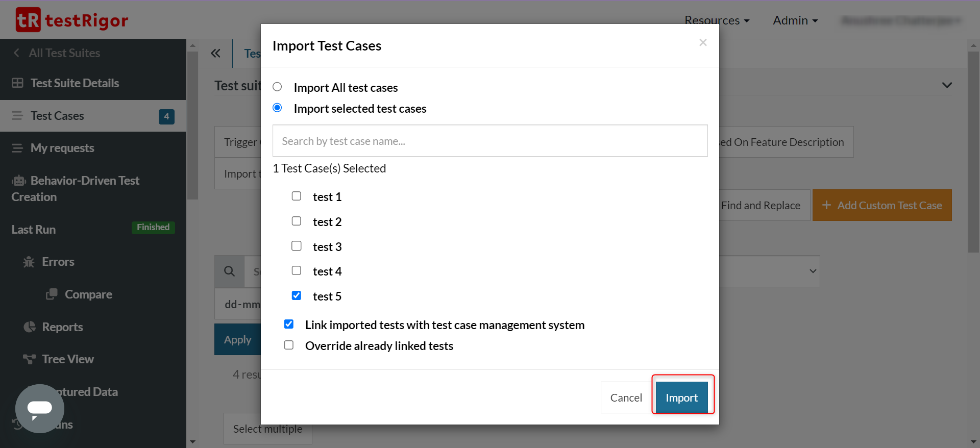This screenshot has width=980, height=448.
Task: Open the Admin dropdown menu
Action: click(x=795, y=20)
